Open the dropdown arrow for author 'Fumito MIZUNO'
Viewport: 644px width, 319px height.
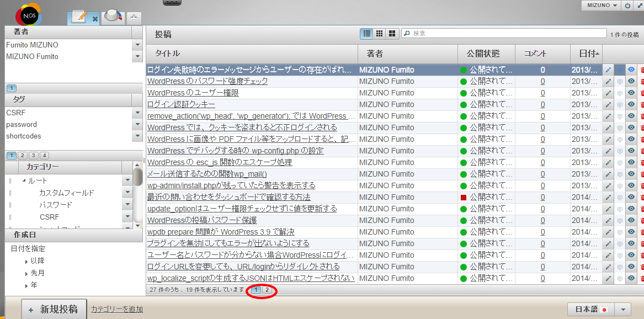point(137,45)
